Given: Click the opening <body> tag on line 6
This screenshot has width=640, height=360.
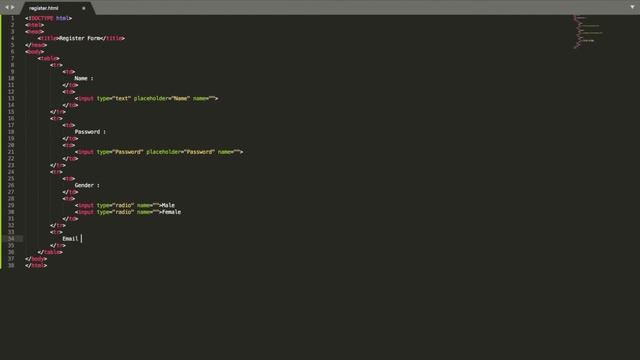Looking at the screenshot, I should [35, 52].
